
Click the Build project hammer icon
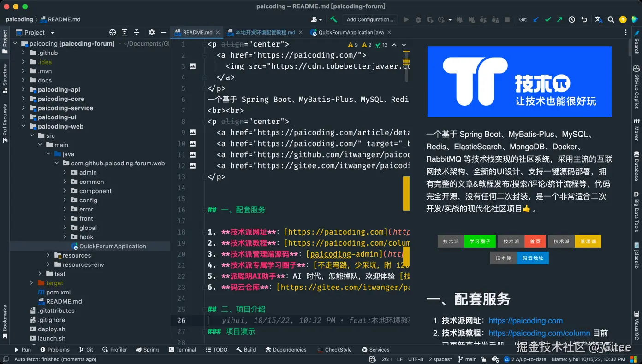pos(333,19)
